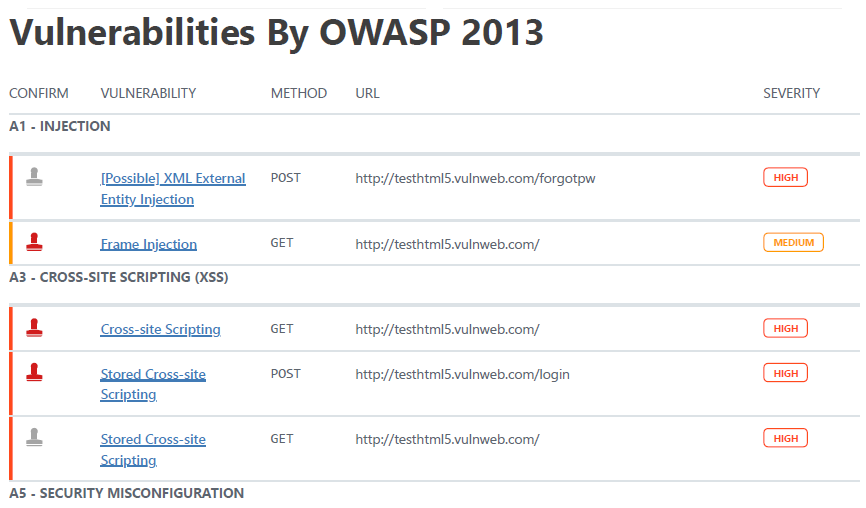
Task: Click A3 - CROSS-SITE SCRIPTING (XSS) heading
Action: (x=119, y=277)
